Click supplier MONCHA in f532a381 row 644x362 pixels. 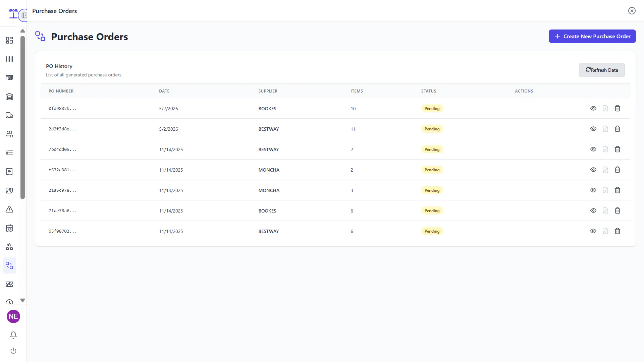point(269,170)
